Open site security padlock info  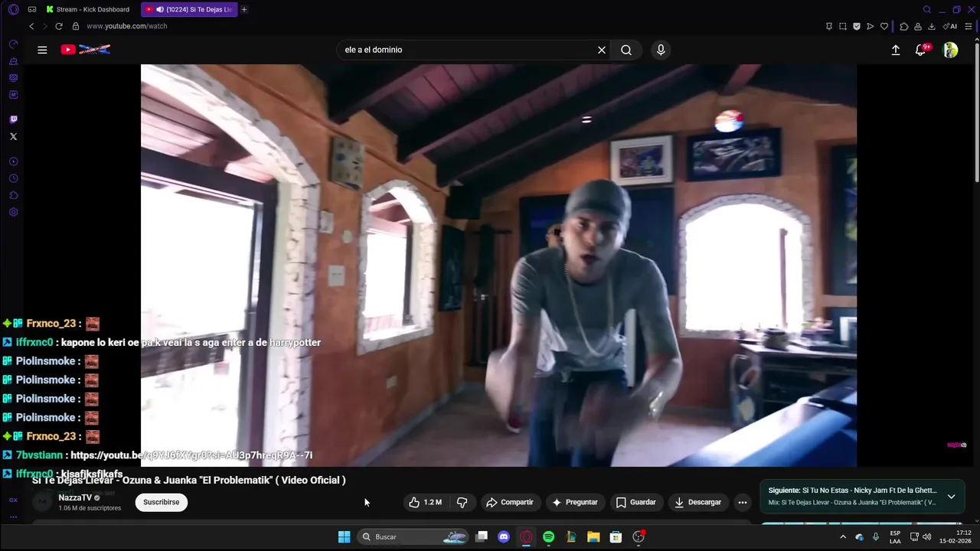pos(76,26)
